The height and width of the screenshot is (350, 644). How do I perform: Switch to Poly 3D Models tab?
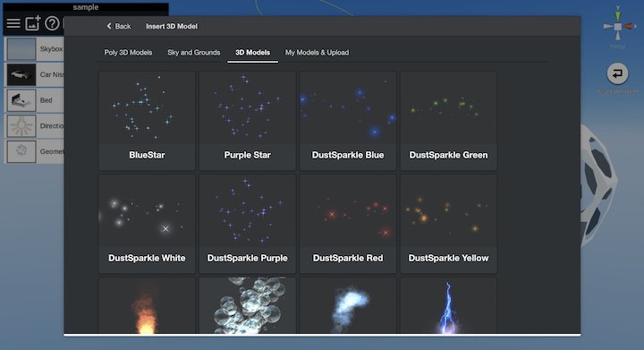click(128, 53)
